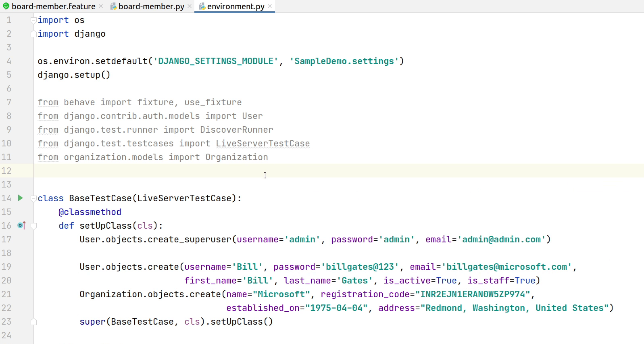Collapse the BaseTestCase class fold on line 14
The width and height of the screenshot is (644, 344).
pos(34,198)
